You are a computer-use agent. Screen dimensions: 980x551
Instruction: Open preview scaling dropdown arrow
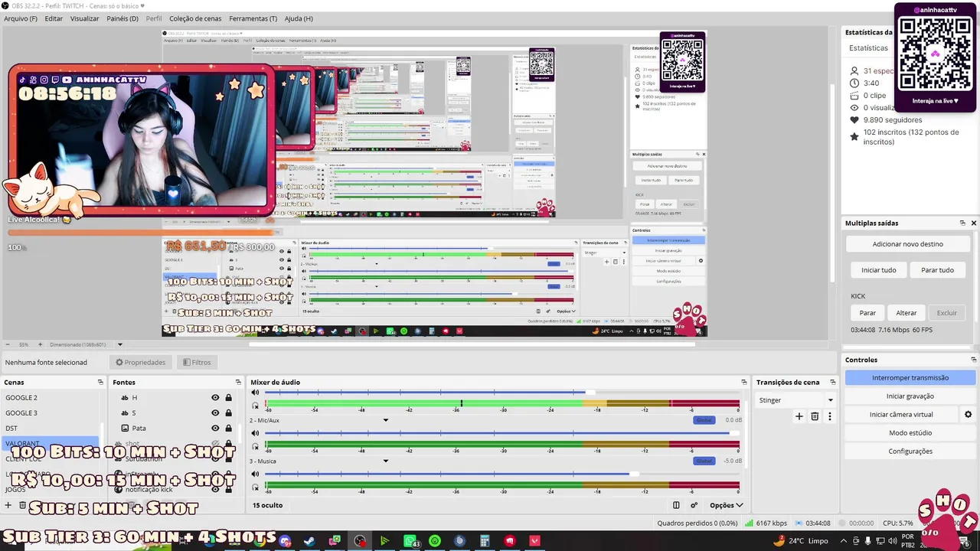point(120,344)
